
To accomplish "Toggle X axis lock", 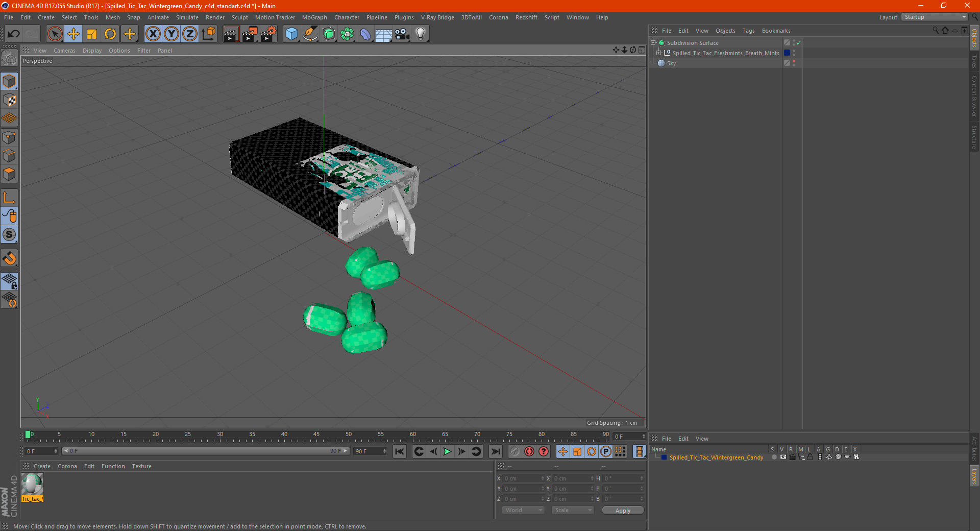I will point(153,34).
